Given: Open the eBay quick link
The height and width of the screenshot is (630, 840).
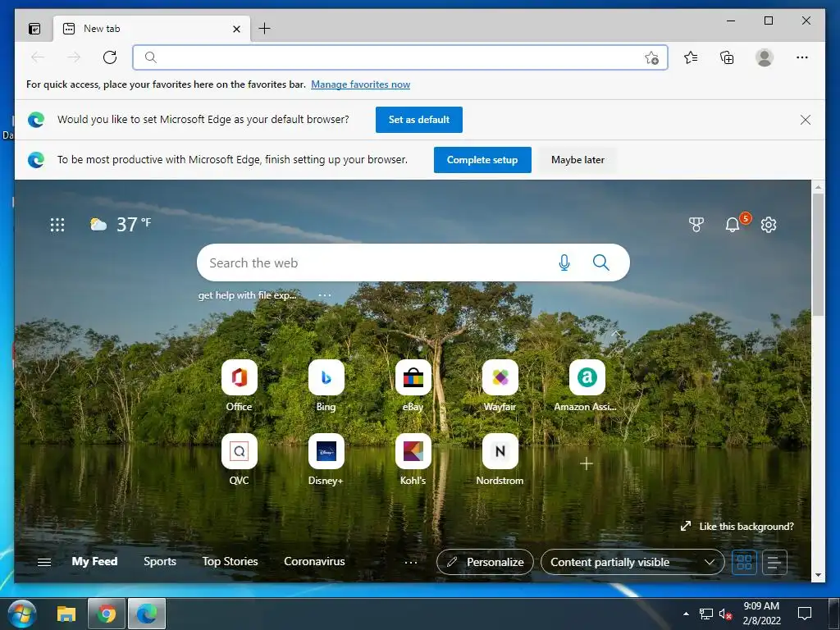Looking at the screenshot, I should pos(413,386).
